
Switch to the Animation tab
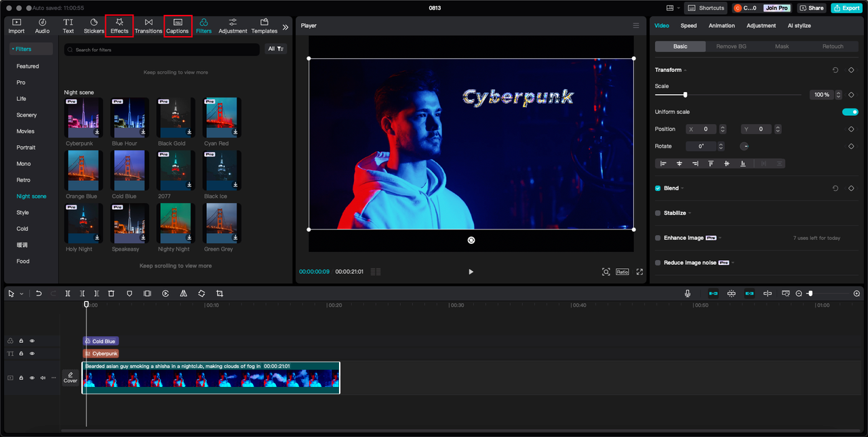722,26
